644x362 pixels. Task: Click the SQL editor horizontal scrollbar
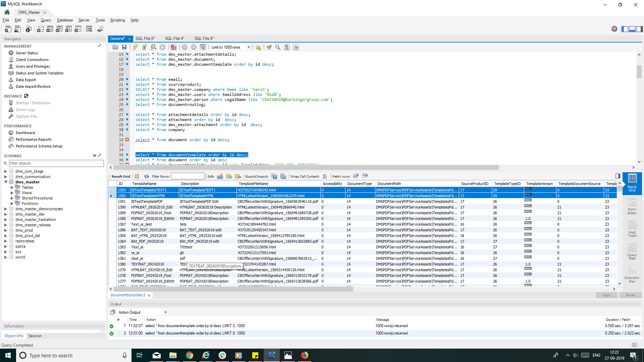click(x=306, y=167)
